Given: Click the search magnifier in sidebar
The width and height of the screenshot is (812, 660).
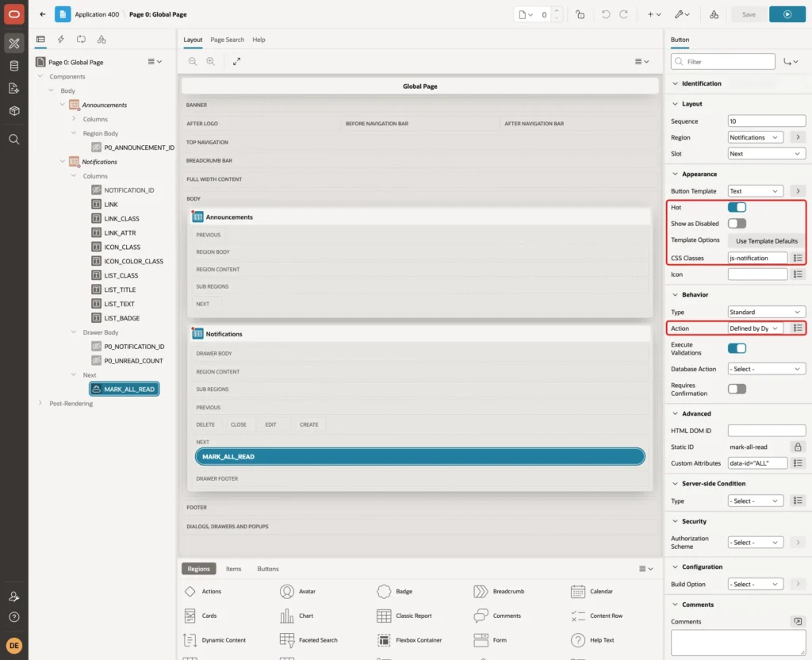Looking at the screenshot, I should tap(14, 139).
